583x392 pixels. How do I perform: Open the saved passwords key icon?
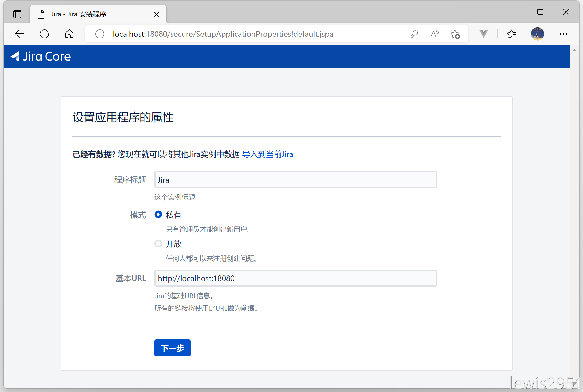click(414, 34)
